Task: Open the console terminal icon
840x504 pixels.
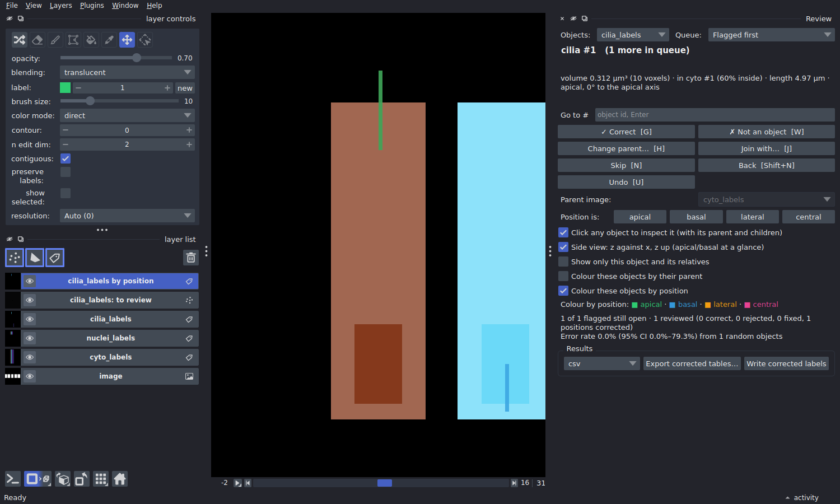Action: pyautogui.click(x=12, y=479)
